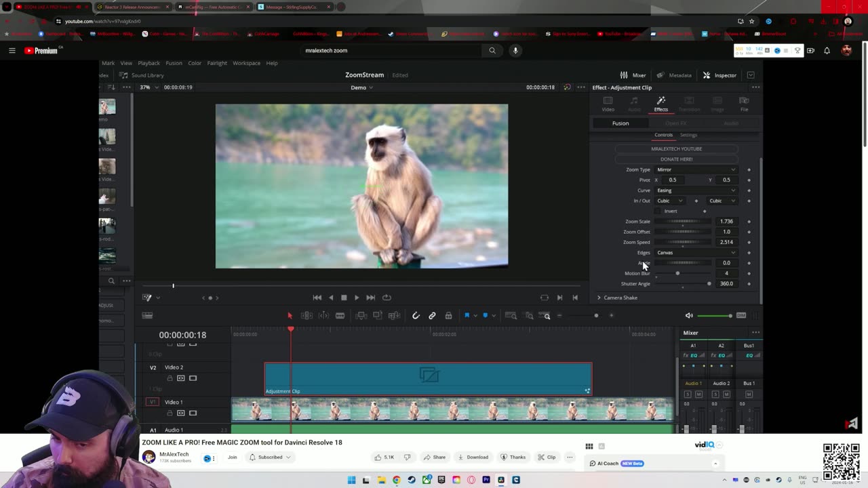868x488 pixels.
Task: Solo Audio 1 in the mixer
Action: (688, 394)
